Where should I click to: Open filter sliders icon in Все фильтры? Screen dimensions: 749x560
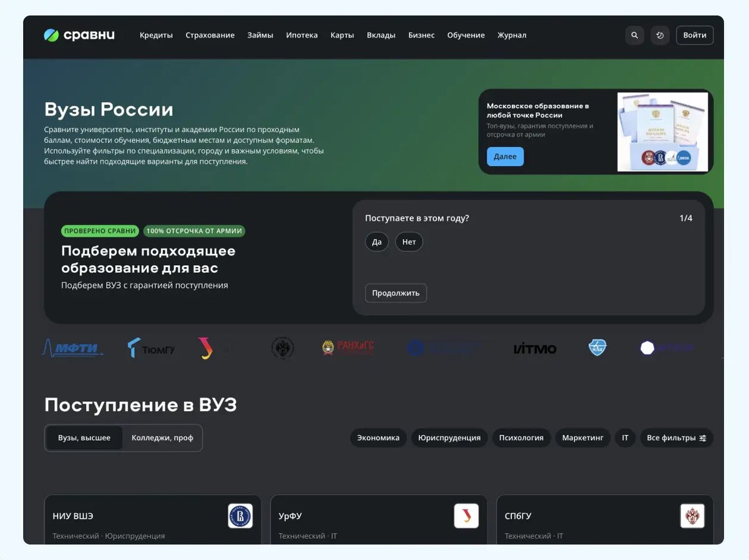click(x=703, y=438)
